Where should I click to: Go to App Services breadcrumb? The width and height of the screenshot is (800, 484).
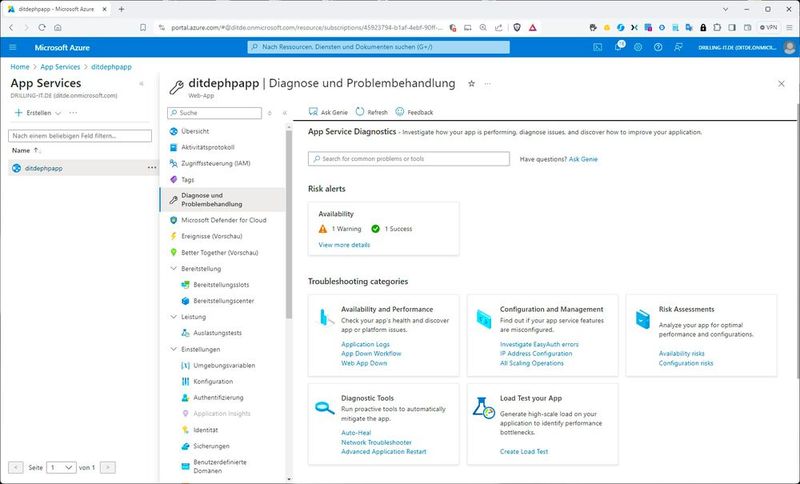tap(60, 67)
